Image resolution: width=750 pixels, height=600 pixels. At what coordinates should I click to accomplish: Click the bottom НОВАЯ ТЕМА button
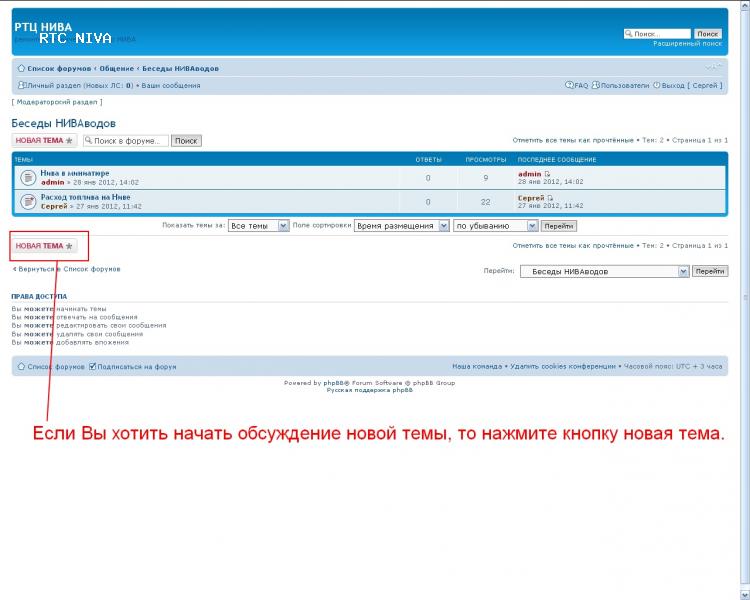pos(44,246)
